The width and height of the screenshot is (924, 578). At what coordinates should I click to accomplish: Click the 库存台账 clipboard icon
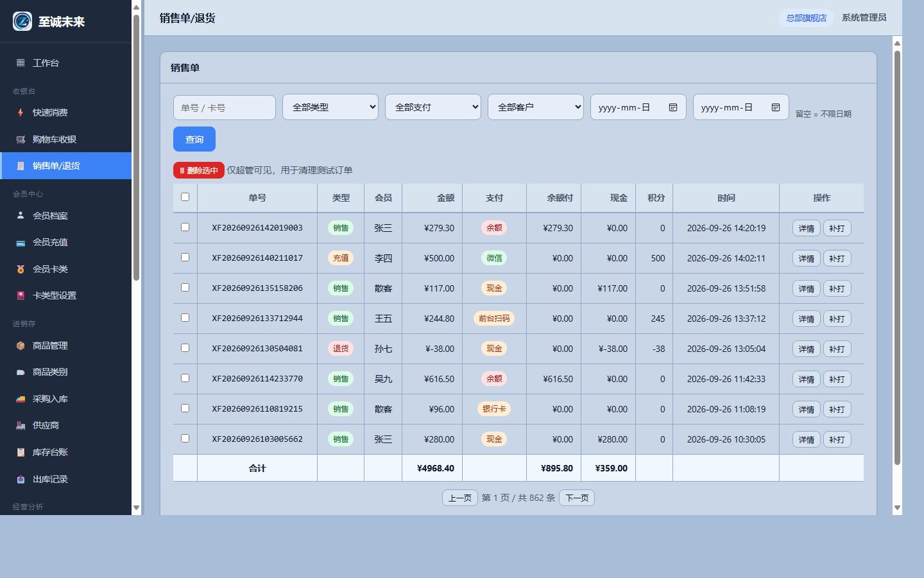coord(21,452)
